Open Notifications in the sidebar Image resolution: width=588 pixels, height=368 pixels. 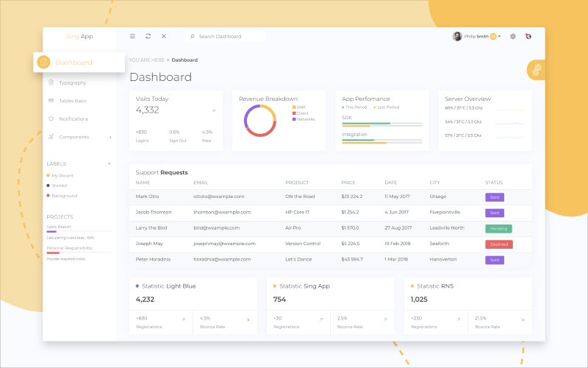click(73, 118)
